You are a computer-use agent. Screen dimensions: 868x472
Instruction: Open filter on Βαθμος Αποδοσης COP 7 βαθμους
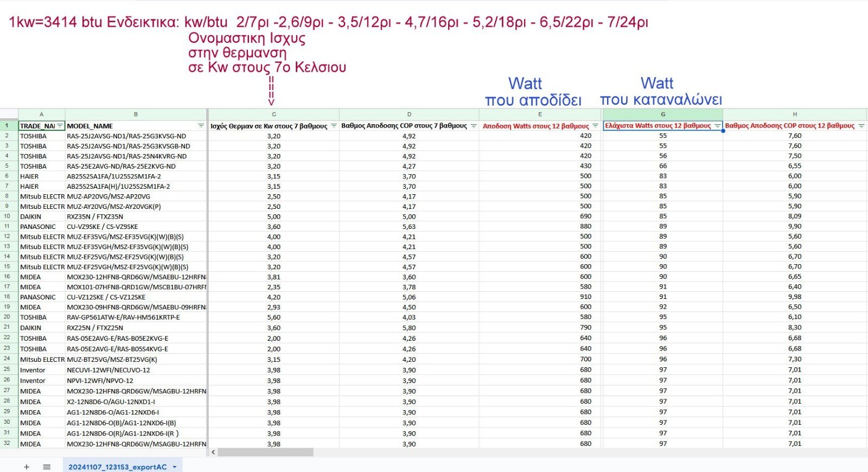pyautogui.click(x=474, y=126)
